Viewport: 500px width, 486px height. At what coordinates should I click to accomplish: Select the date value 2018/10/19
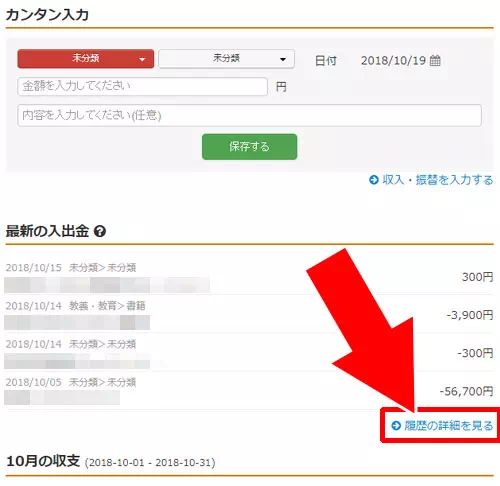pos(393,60)
